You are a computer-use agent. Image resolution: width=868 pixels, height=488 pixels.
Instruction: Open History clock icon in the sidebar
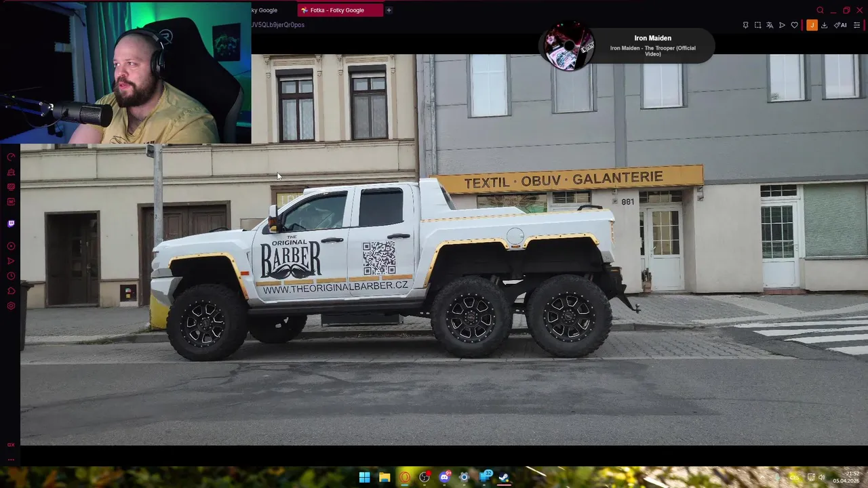click(x=11, y=276)
